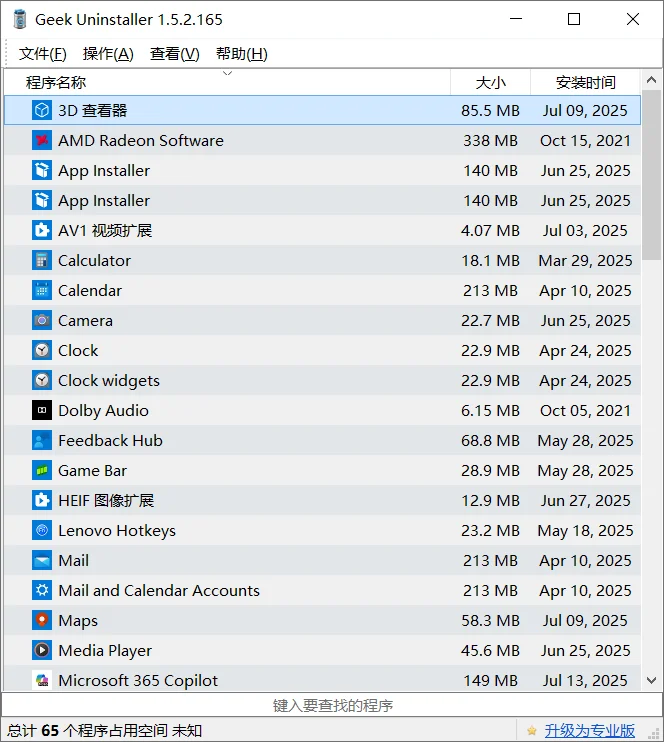Select the Lenovo Hotkeys program name
Image resolution: width=664 pixels, height=742 pixels.
117,530
